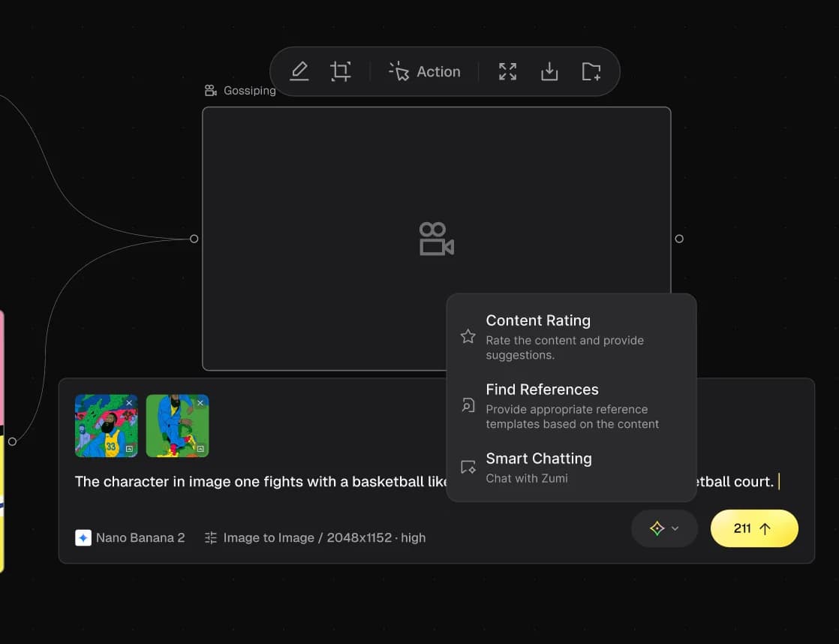Image resolution: width=839 pixels, height=644 pixels.
Task: Expand the sparkle assistant dropdown
Action: point(664,528)
